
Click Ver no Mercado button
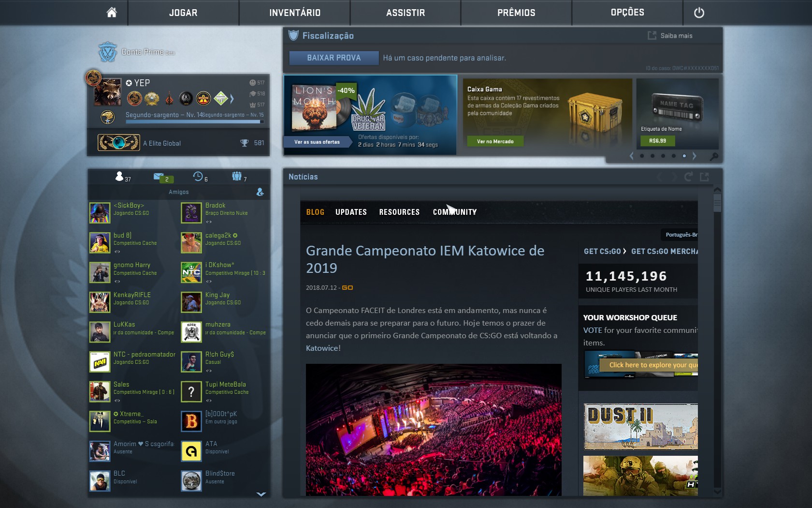point(495,141)
